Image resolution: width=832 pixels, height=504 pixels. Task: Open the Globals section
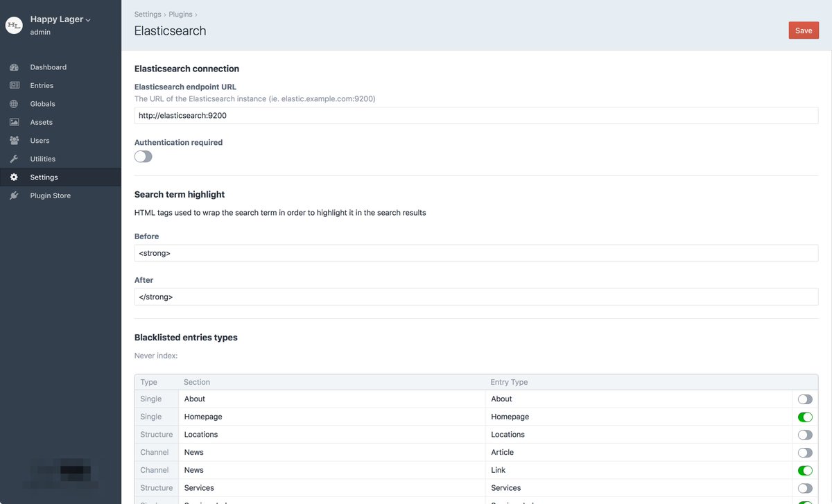point(42,103)
